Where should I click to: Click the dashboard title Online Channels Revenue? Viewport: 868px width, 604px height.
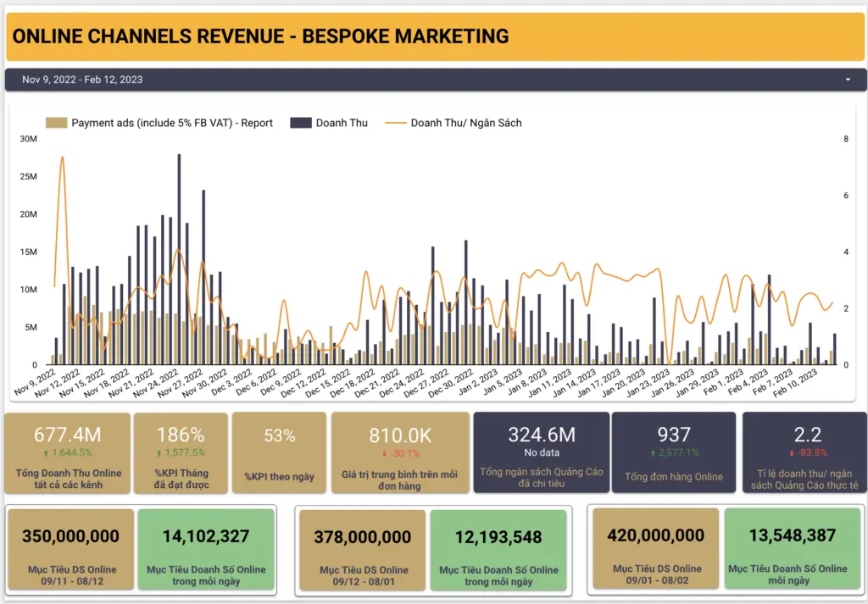coord(261,36)
